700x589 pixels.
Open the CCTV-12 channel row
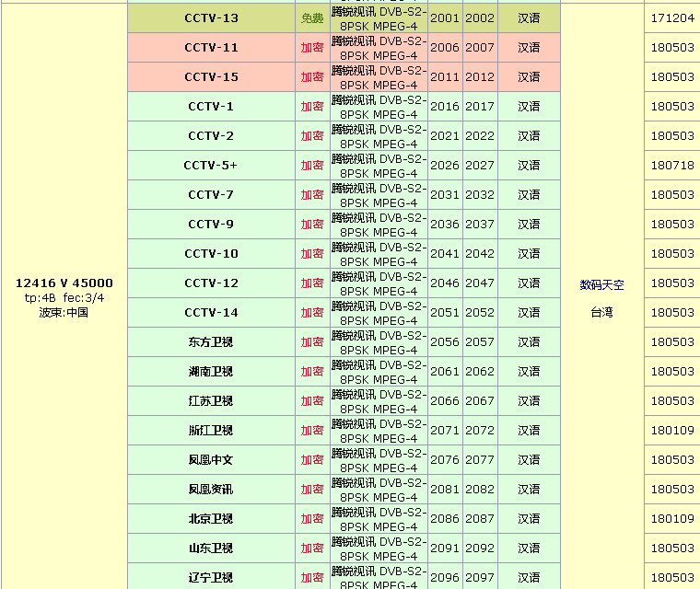(x=211, y=283)
